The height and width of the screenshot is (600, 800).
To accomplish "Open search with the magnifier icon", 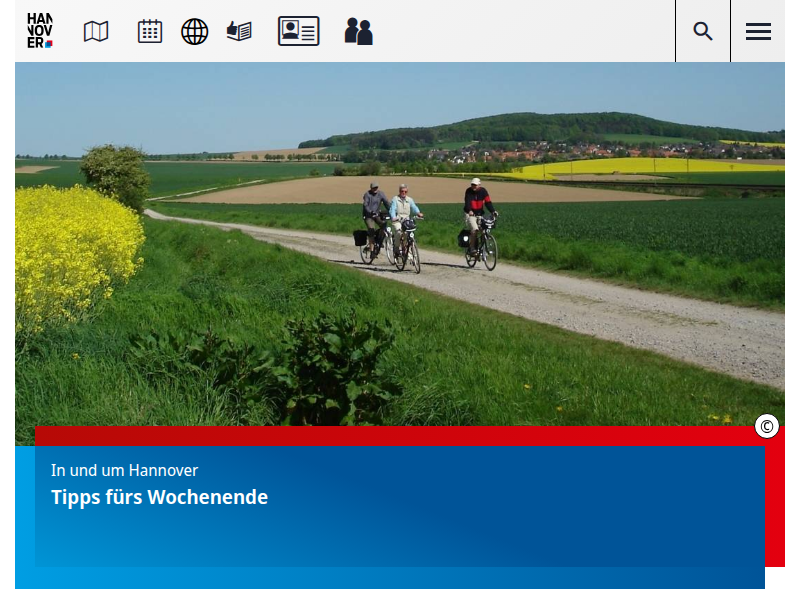I will [703, 31].
